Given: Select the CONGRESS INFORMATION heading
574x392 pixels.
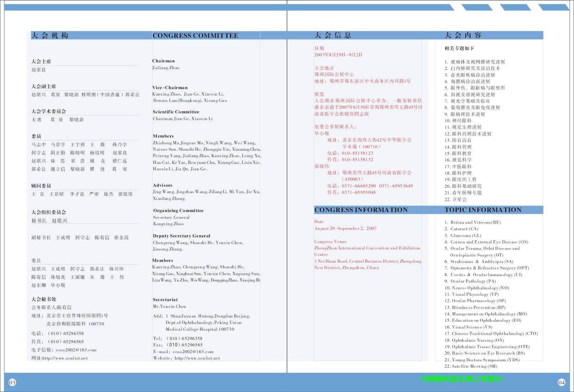Looking at the screenshot, I should tap(361, 210).
